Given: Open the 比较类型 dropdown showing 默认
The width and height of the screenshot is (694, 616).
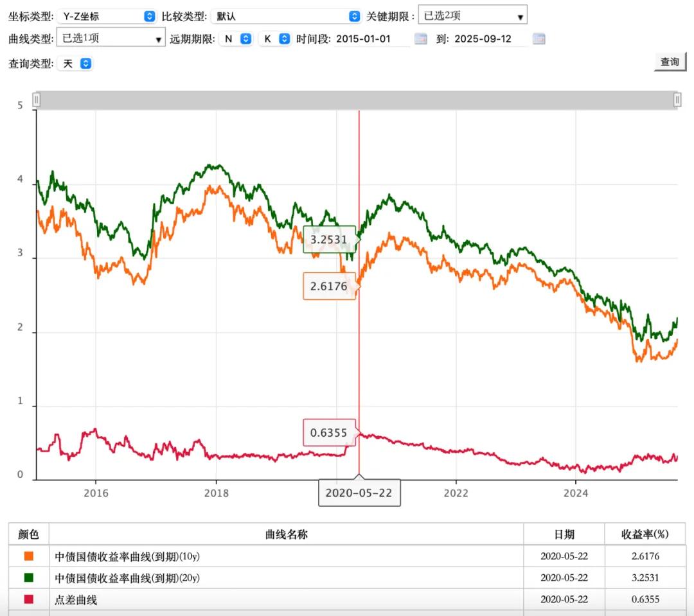Looking at the screenshot, I should coord(285,15).
